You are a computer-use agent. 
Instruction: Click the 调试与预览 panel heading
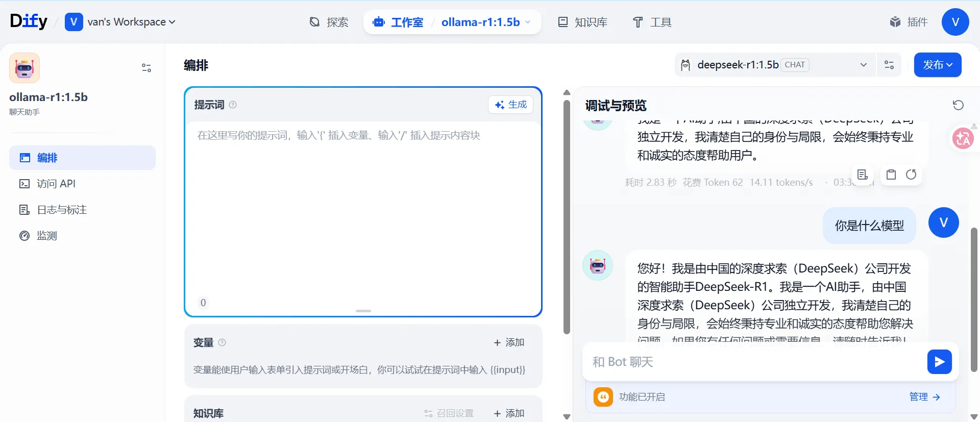click(616, 106)
